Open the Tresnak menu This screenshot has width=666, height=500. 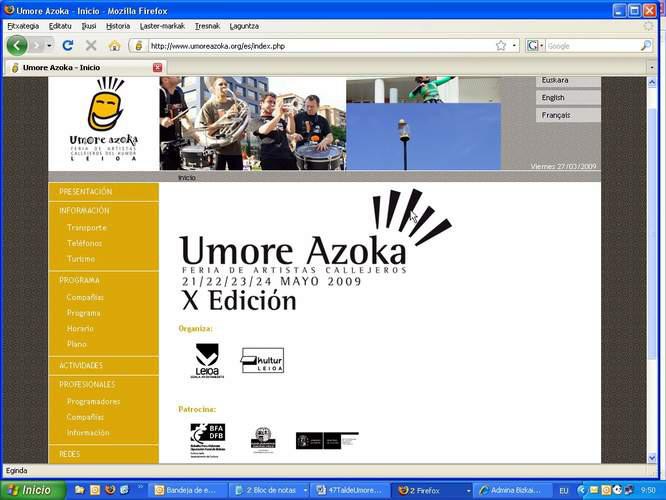[x=207, y=26]
